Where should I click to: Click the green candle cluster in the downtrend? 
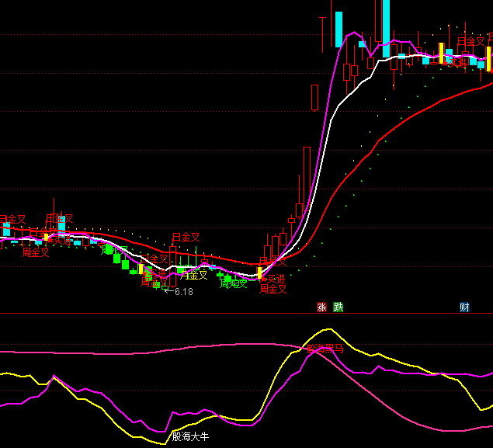point(124,262)
